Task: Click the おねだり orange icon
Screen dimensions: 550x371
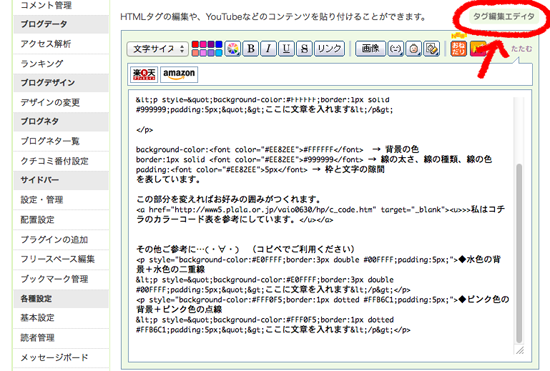Action: coord(458,49)
